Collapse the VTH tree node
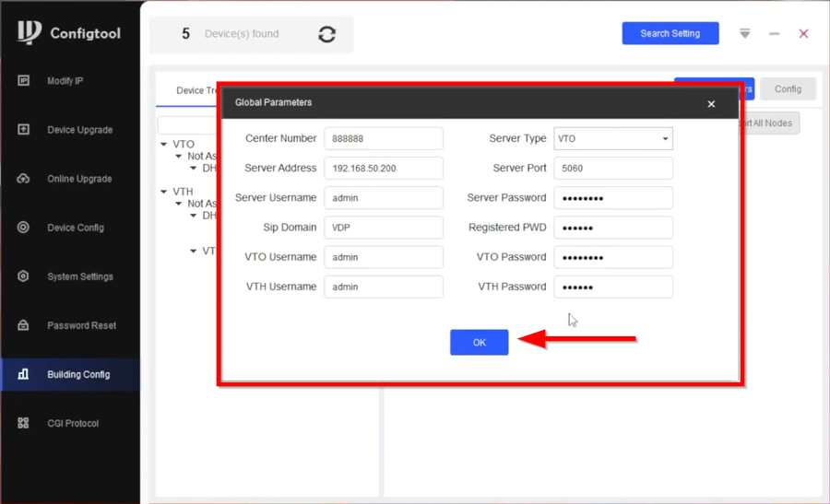This screenshot has height=504, width=830. [164, 192]
